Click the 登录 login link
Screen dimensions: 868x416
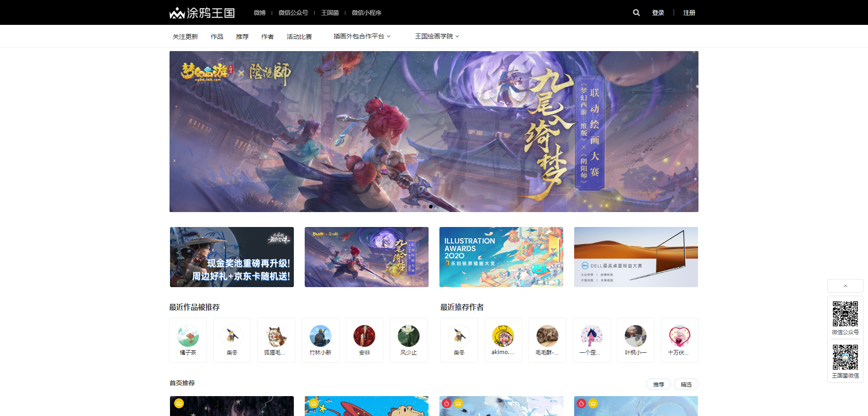pyautogui.click(x=658, y=13)
